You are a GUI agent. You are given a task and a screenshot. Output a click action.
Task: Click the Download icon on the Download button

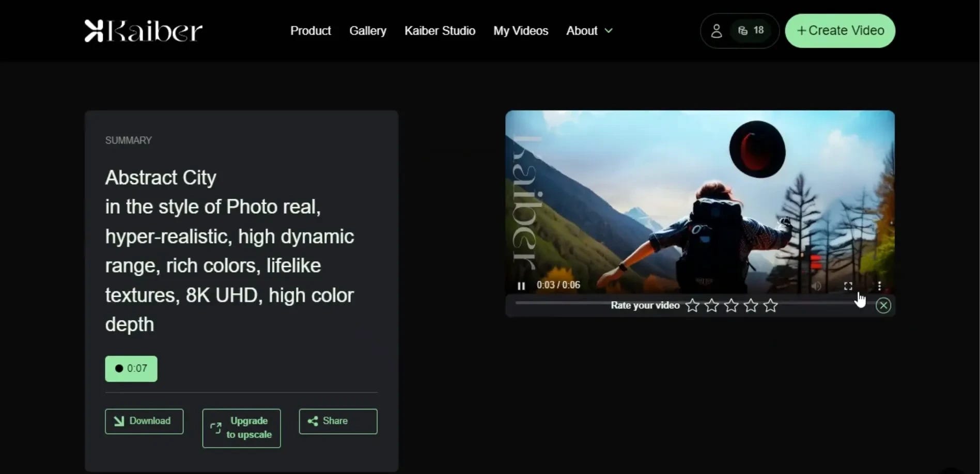point(118,421)
